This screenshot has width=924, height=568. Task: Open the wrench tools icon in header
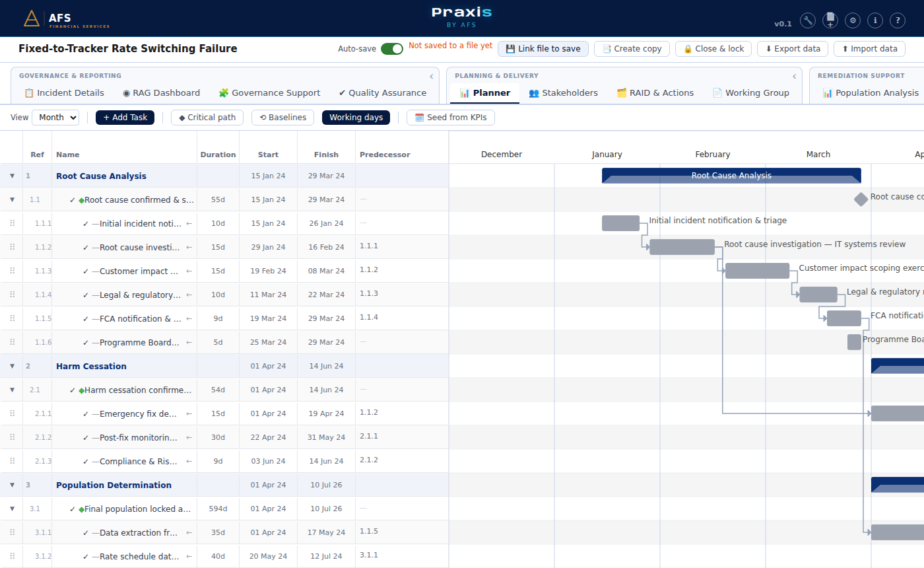click(808, 20)
